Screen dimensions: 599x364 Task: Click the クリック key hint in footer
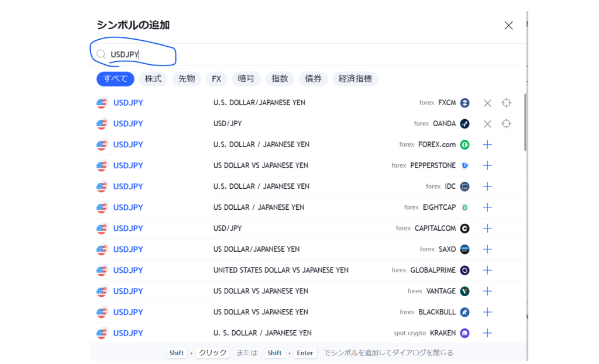(213, 353)
